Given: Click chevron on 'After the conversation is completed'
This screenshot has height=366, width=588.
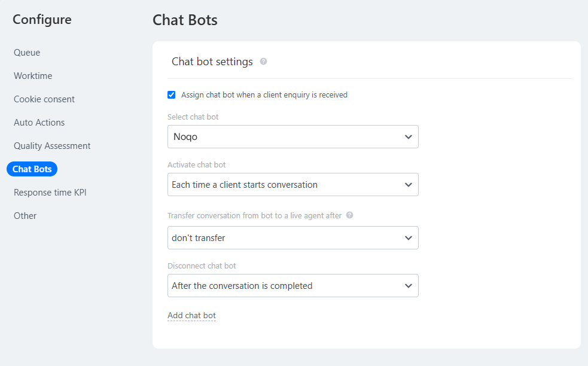Looking at the screenshot, I should tap(409, 286).
